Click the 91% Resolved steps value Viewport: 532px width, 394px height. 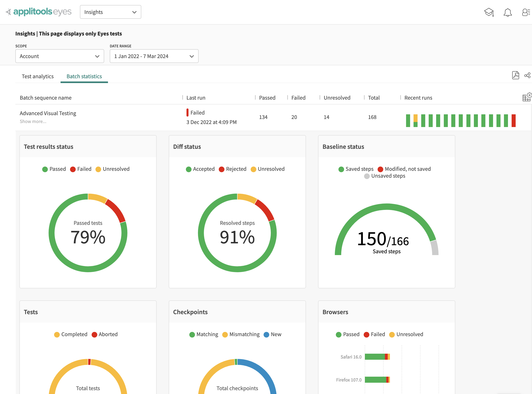(237, 237)
